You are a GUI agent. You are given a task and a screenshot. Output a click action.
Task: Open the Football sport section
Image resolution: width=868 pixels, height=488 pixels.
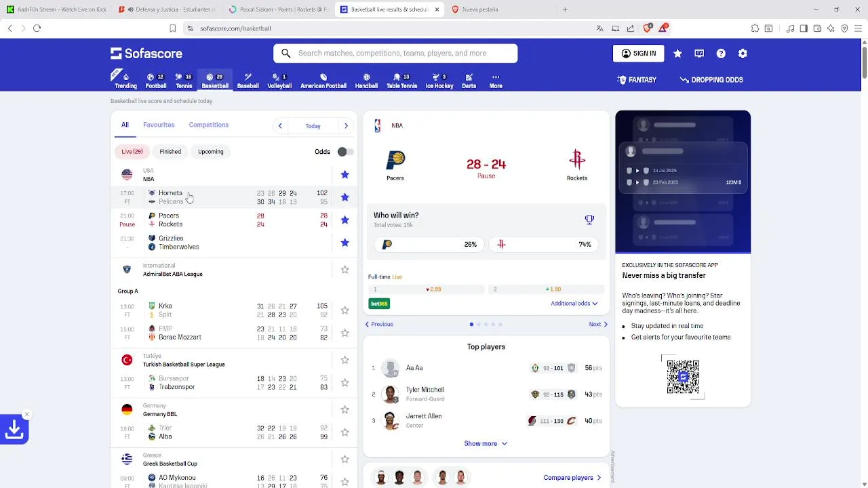tap(155, 80)
